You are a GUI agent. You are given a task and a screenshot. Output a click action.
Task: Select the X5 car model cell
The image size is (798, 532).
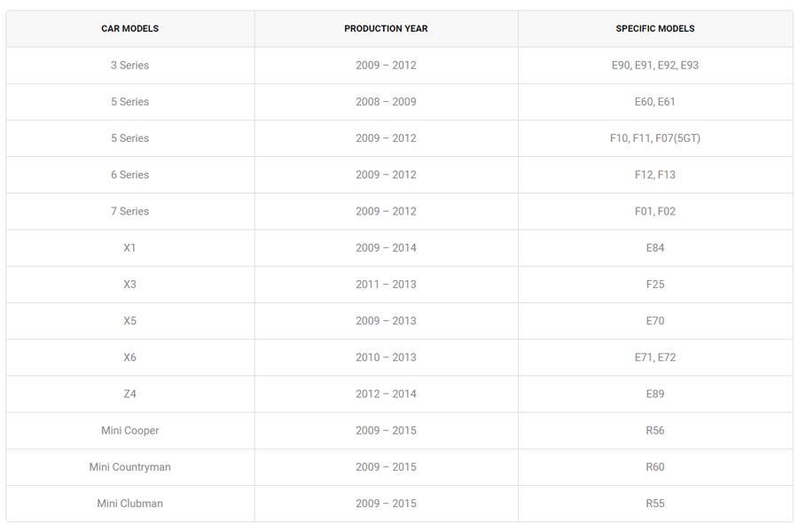pyautogui.click(x=129, y=321)
